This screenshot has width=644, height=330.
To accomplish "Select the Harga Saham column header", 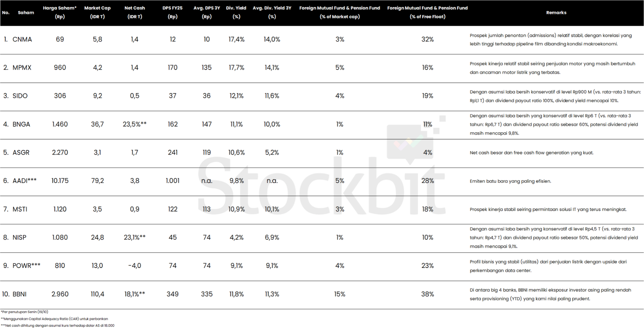I will click(60, 12).
